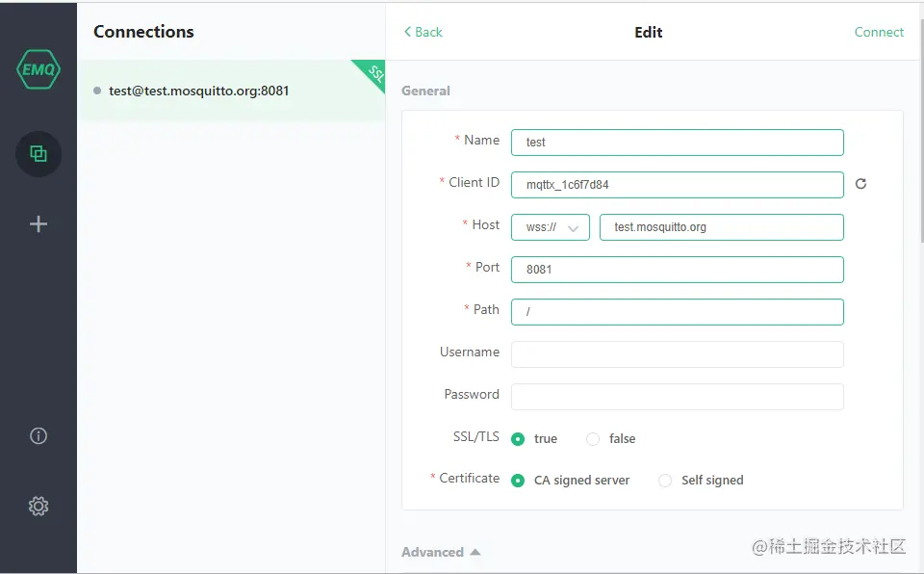
Task: Click the Port field showing 8081
Action: pyautogui.click(x=677, y=270)
